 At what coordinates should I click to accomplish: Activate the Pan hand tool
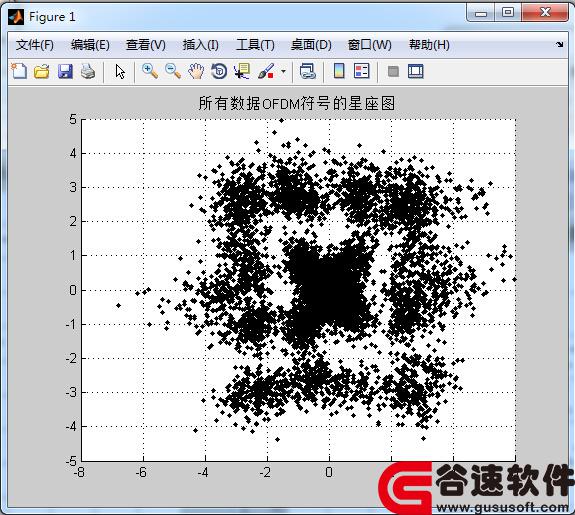196,71
